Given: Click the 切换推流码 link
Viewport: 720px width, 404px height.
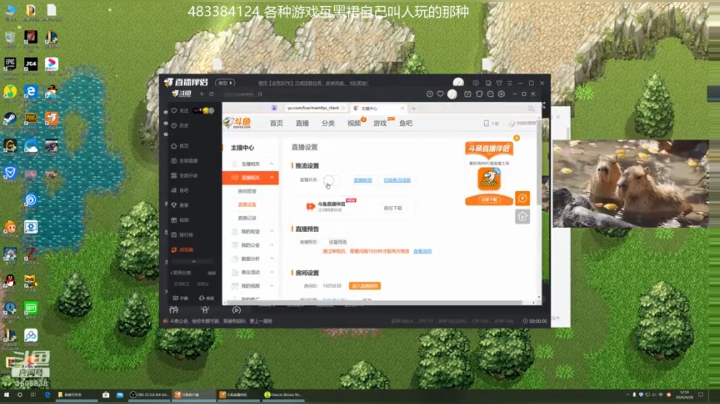Looking at the screenshot, I should tap(397, 180).
